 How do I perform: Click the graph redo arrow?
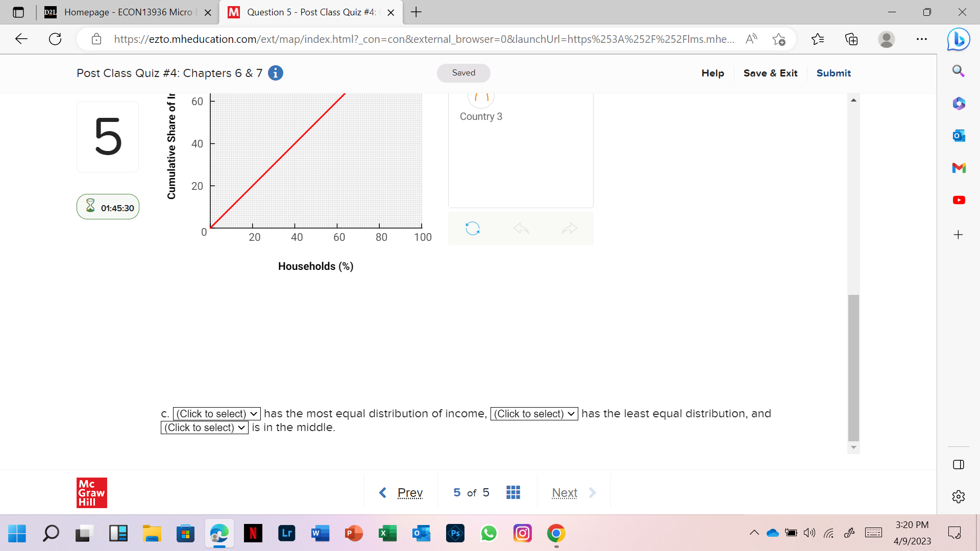point(569,228)
